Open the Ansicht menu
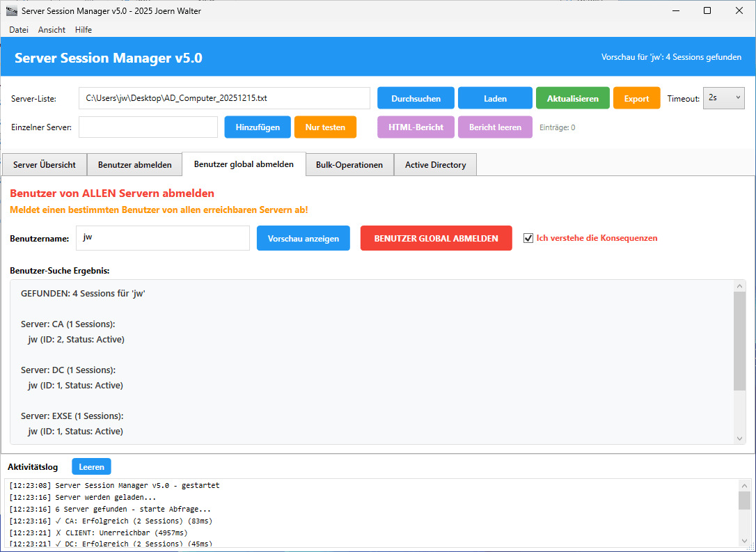Viewport: 756px width, 552px height. point(52,30)
